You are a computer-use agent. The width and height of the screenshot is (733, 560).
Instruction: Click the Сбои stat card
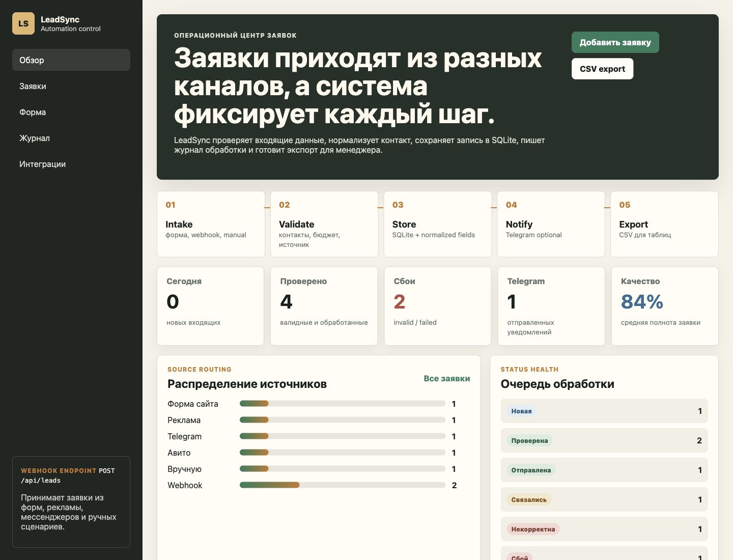coord(438,306)
